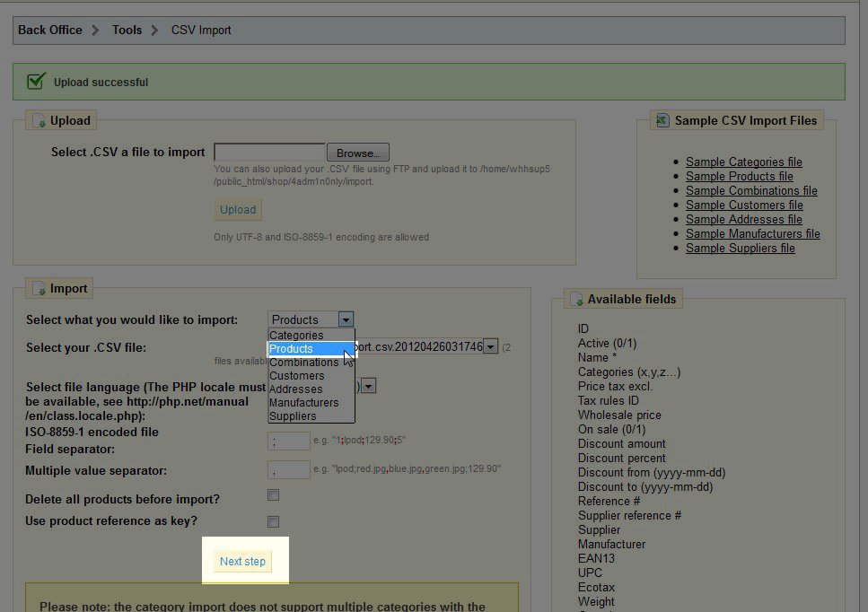This screenshot has width=868, height=612.
Task: Click Browse to choose a file
Action: [357, 153]
